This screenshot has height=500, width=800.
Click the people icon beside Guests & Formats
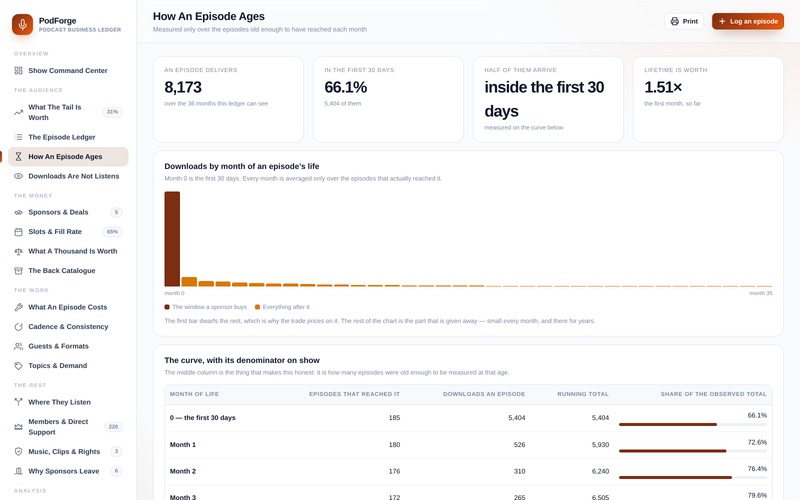[18, 346]
